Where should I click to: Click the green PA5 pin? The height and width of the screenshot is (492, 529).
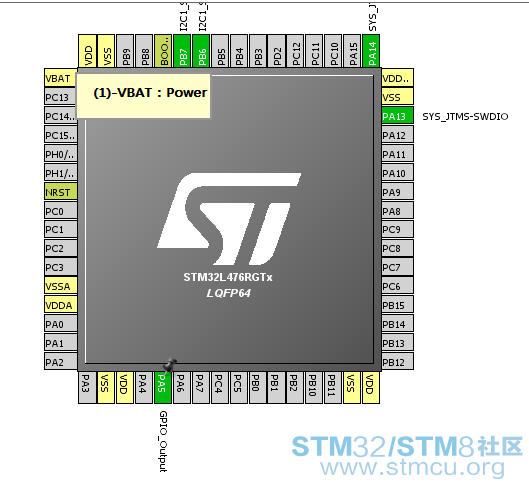pyautogui.click(x=163, y=387)
